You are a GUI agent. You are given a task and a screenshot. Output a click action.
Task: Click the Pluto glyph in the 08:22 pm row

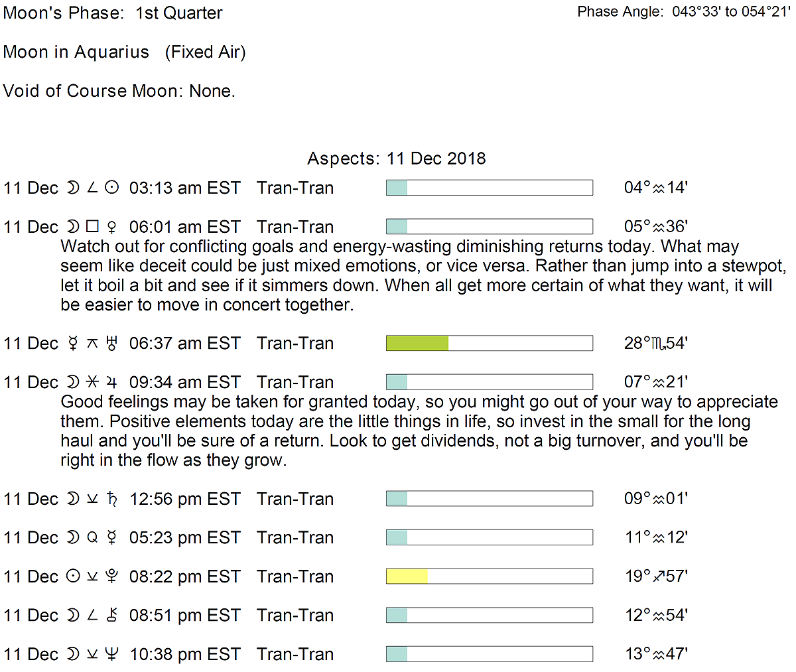(x=112, y=576)
